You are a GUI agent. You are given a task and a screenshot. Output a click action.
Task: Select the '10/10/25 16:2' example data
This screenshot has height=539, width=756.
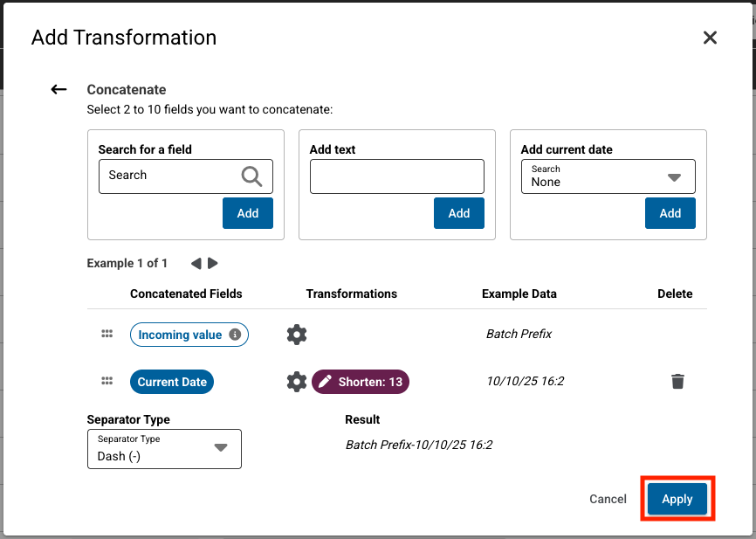click(525, 381)
